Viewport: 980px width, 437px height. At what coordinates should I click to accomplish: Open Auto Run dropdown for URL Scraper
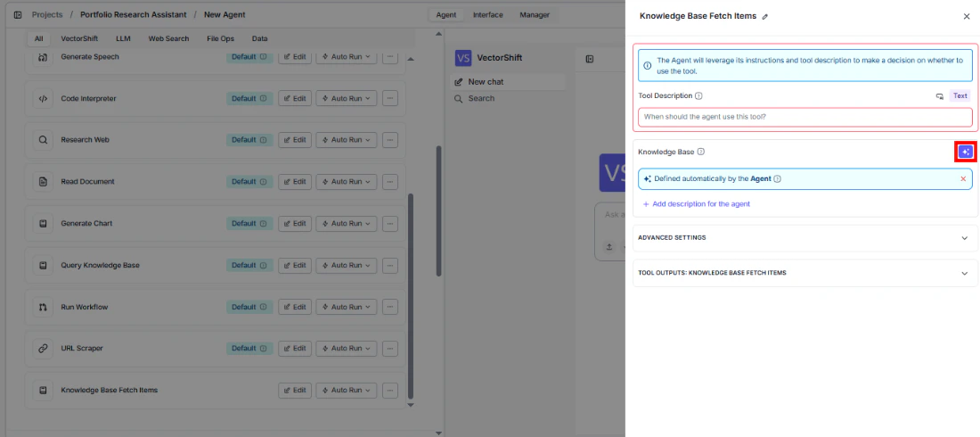(x=347, y=349)
